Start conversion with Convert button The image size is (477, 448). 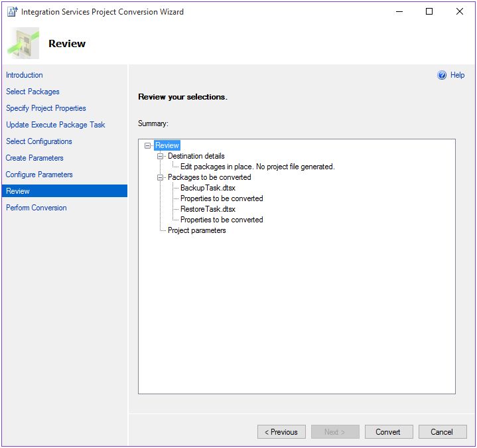click(389, 432)
